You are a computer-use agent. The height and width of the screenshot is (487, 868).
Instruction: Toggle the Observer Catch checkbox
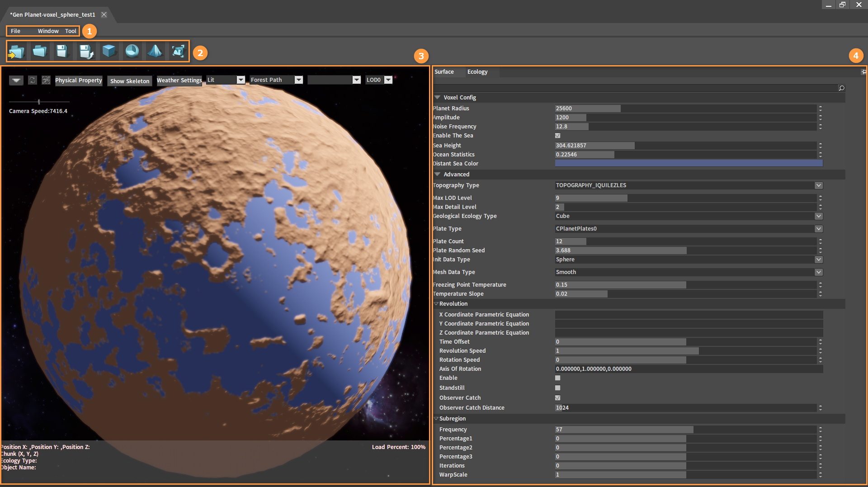coord(557,398)
